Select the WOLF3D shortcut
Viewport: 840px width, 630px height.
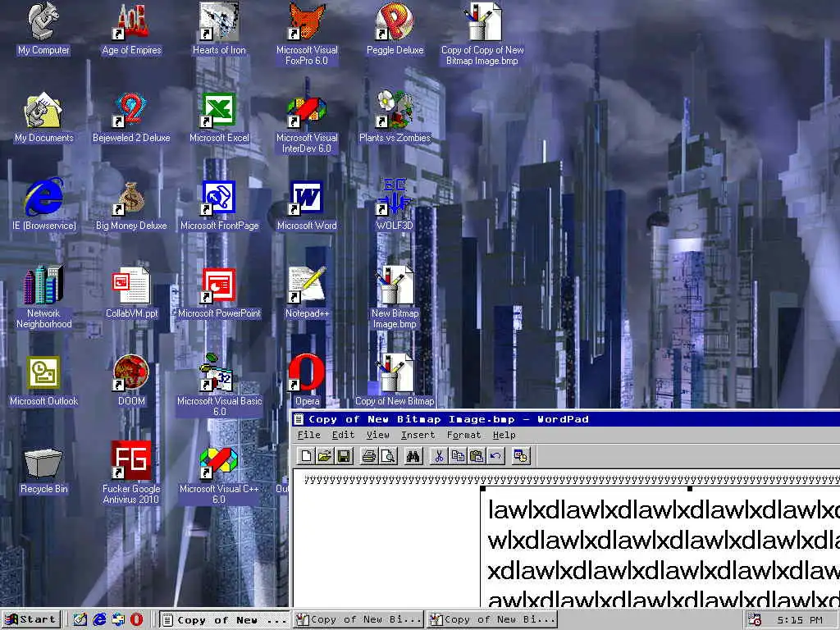coord(395,204)
